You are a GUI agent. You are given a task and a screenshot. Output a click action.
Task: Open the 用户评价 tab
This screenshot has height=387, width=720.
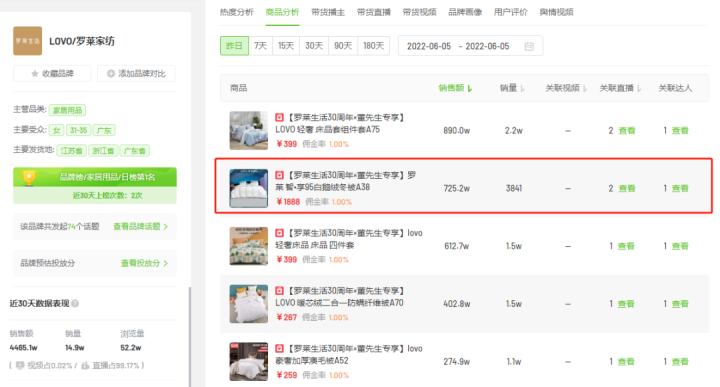tap(511, 12)
